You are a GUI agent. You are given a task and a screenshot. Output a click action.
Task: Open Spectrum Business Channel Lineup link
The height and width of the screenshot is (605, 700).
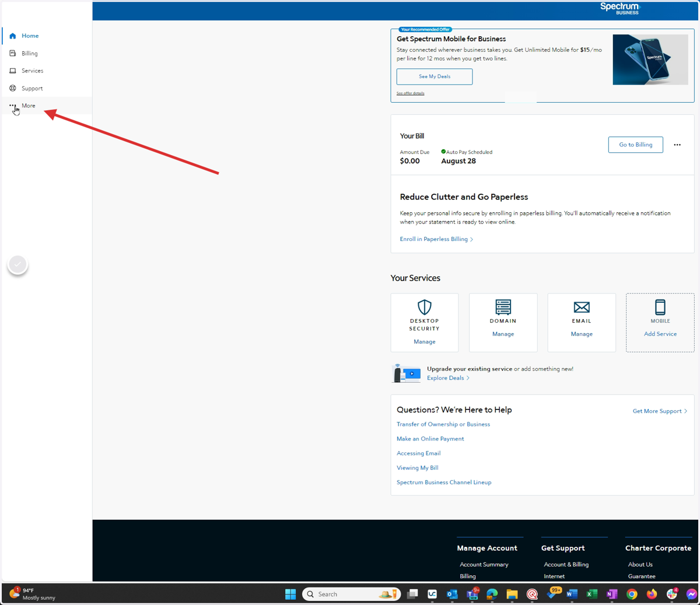pyautogui.click(x=444, y=482)
